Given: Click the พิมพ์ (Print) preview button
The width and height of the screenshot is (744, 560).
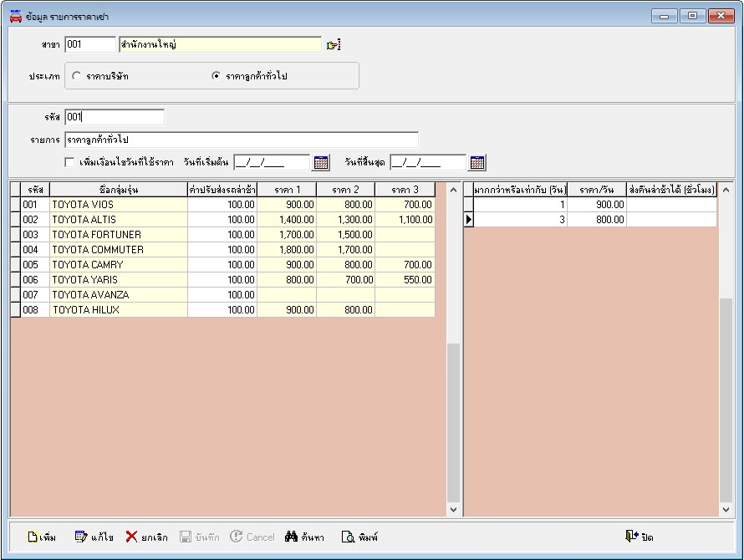Looking at the screenshot, I should pyautogui.click(x=359, y=537).
